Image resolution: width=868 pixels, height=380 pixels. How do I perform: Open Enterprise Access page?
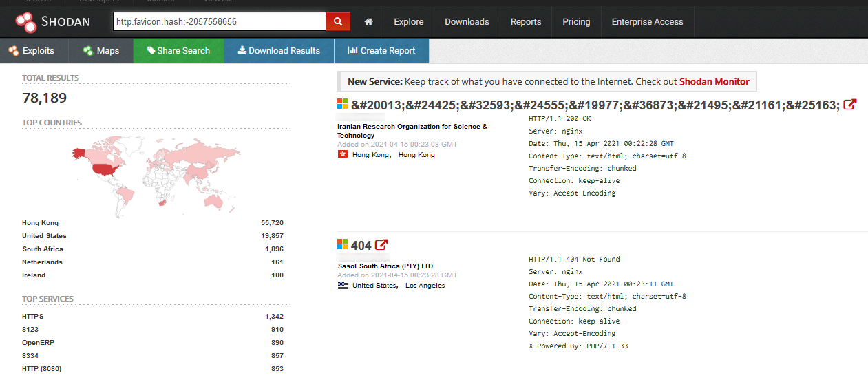point(648,22)
